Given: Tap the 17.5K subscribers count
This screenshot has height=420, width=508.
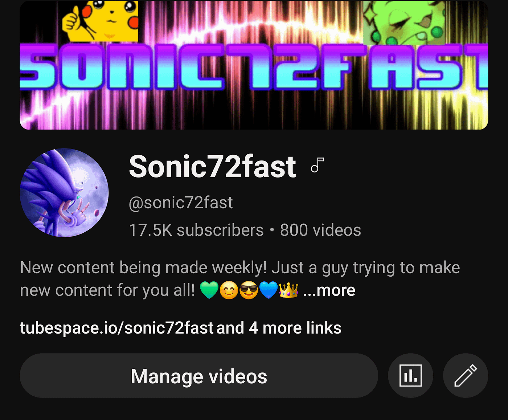Looking at the screenshot, I should (196, 230).
